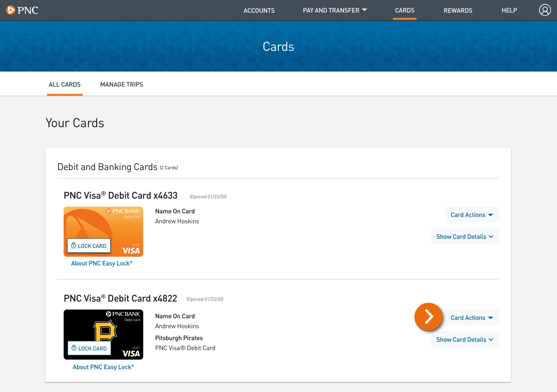The image size is (557, 392).
Task: Open Card Actions for card x4633
Action: pyautogui.click(x=472, y=214)
